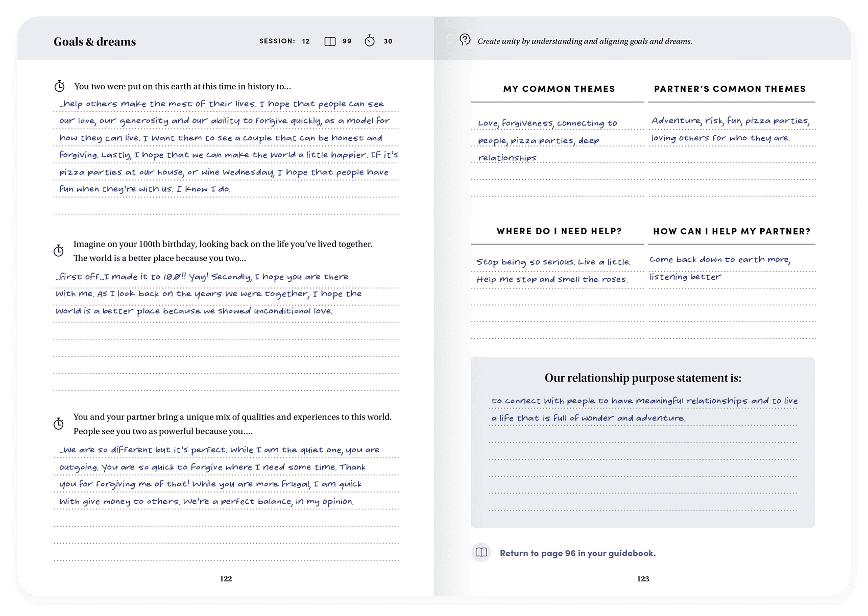Click the line "fun when they're with us. I know I do."

tap(145, 189)
